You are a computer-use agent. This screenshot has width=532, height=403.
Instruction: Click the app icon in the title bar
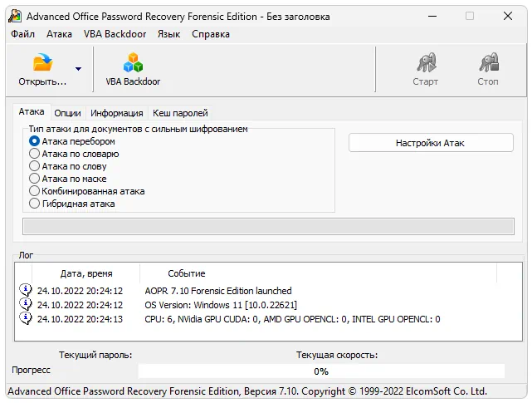[x=15, y=16]
